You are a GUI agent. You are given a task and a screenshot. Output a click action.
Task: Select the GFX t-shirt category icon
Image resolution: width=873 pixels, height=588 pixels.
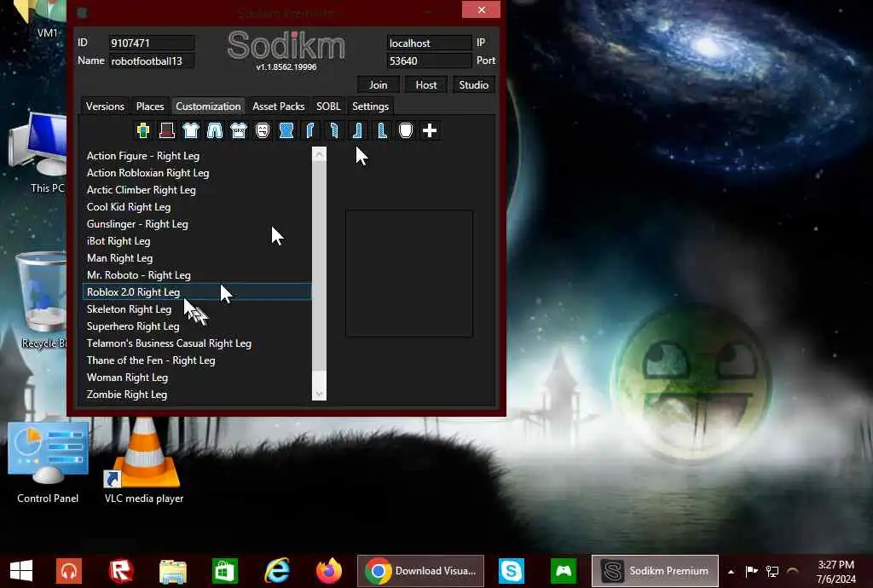point(239,130)
